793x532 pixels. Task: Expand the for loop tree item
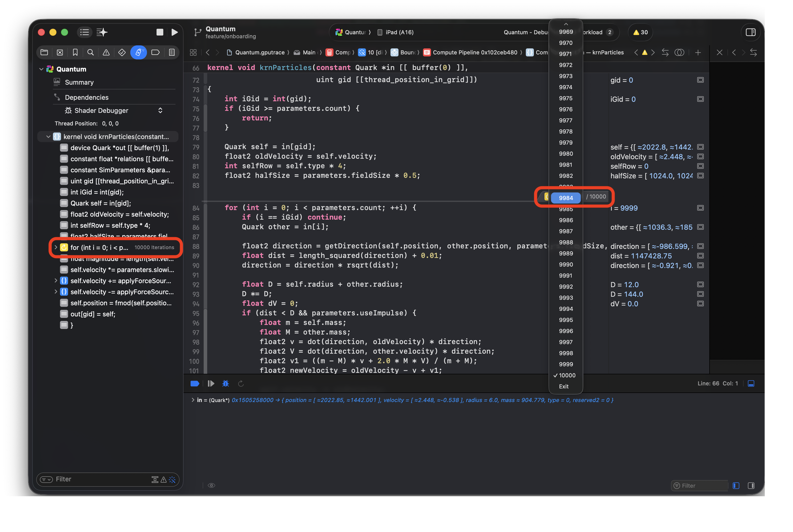[x=56, y=247]
